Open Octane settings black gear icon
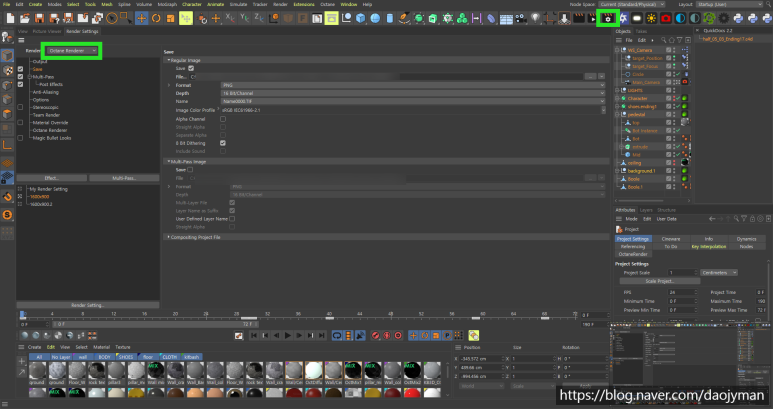 coord(724,19)
